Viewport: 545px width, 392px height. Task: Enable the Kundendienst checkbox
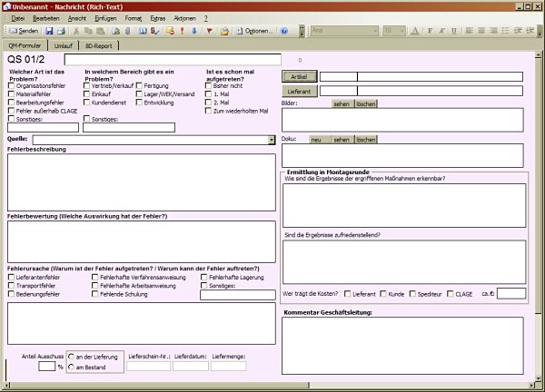pos(87,103)
